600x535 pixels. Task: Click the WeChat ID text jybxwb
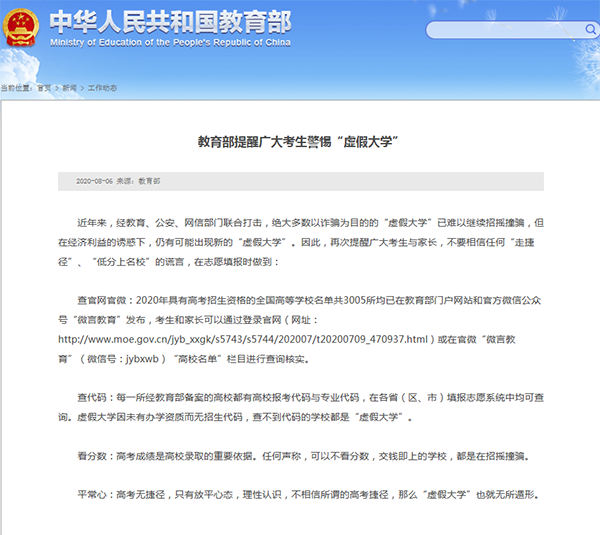[x=142, y=359]
